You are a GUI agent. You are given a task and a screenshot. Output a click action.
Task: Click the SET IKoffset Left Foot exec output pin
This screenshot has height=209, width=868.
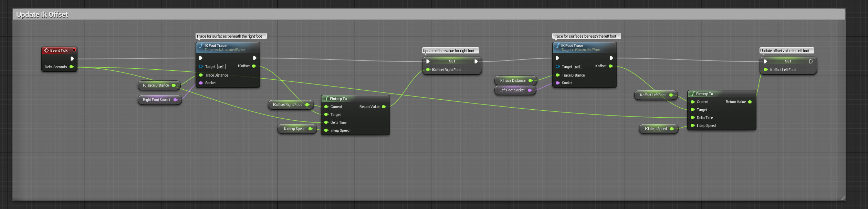point(811,61)
